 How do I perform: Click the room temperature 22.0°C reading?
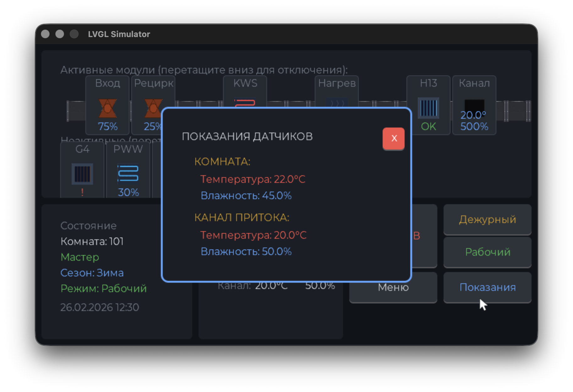tap(253, 179)
